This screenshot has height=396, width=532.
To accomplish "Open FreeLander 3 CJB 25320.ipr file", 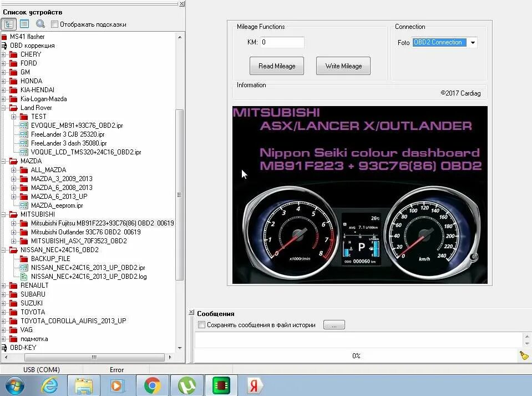I will point(68,134).
